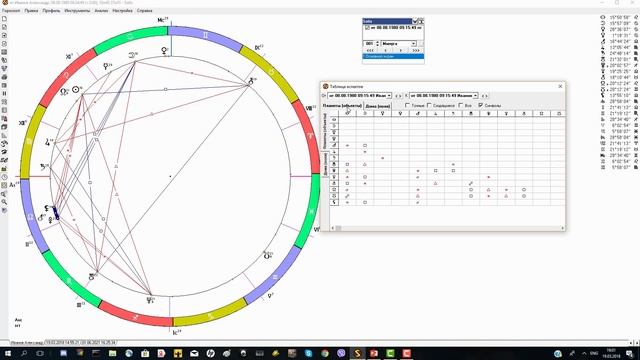Click the horizontal scrollbar of the aspects table
The height and width of the screenshot is (360, 640).
[447, 228]
